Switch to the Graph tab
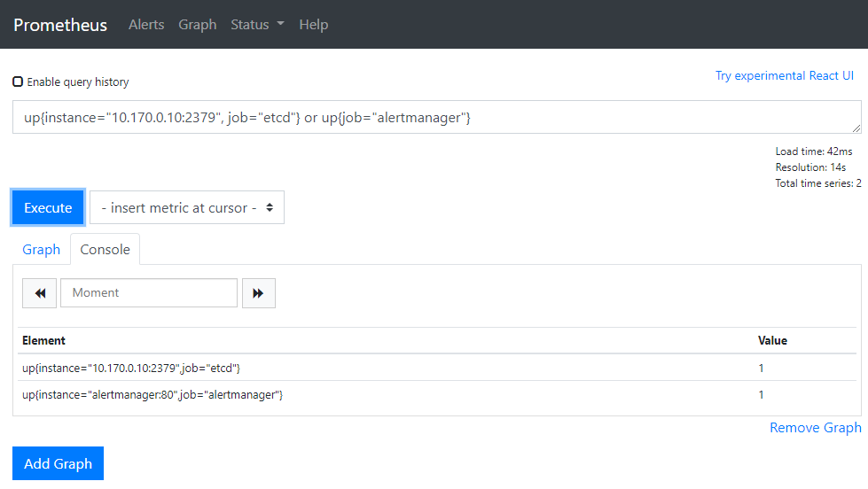 pyautogui.click(x=41, y=249)
